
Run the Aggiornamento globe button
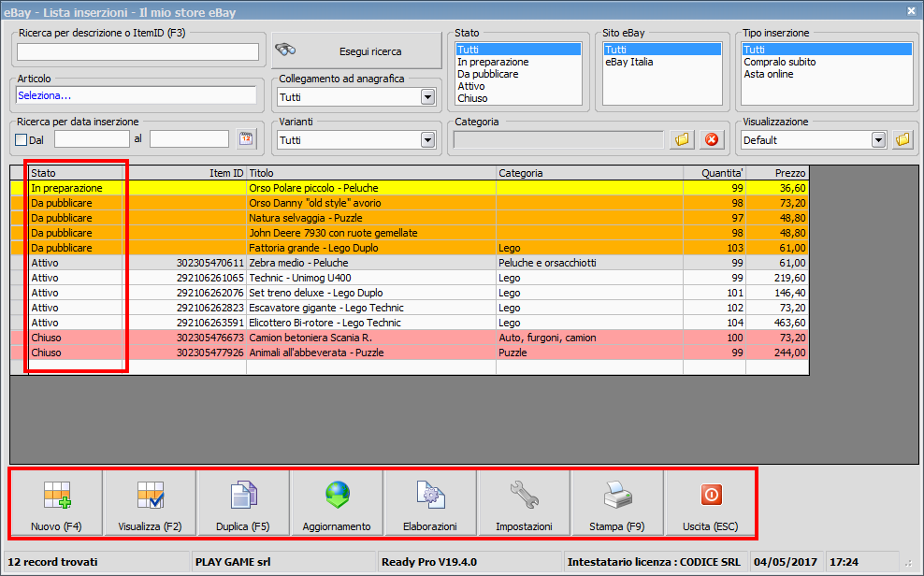tap(337, 503)
